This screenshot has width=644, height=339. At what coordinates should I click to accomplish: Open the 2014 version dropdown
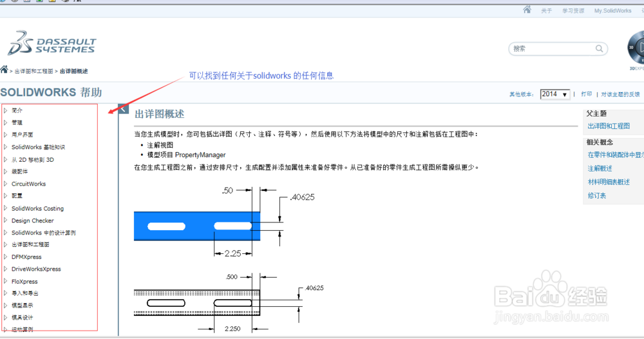click(x=554, y=94)
